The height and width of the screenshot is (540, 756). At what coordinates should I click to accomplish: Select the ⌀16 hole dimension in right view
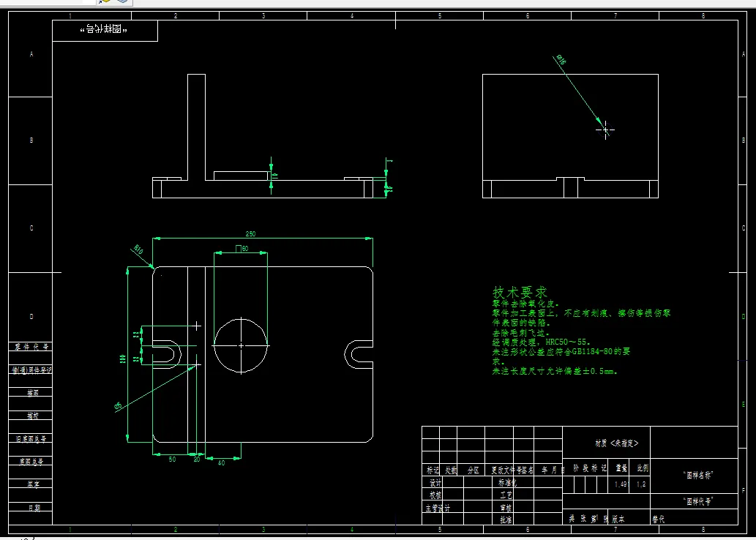click(561, 59)
